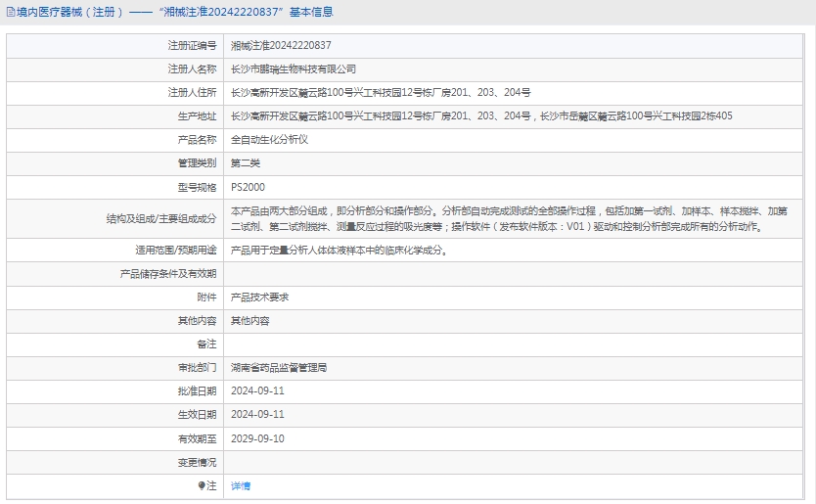Click the 适用范围/预期用途 description text
The width and height of the screenshot is (816, 504).
click(340, 250)
